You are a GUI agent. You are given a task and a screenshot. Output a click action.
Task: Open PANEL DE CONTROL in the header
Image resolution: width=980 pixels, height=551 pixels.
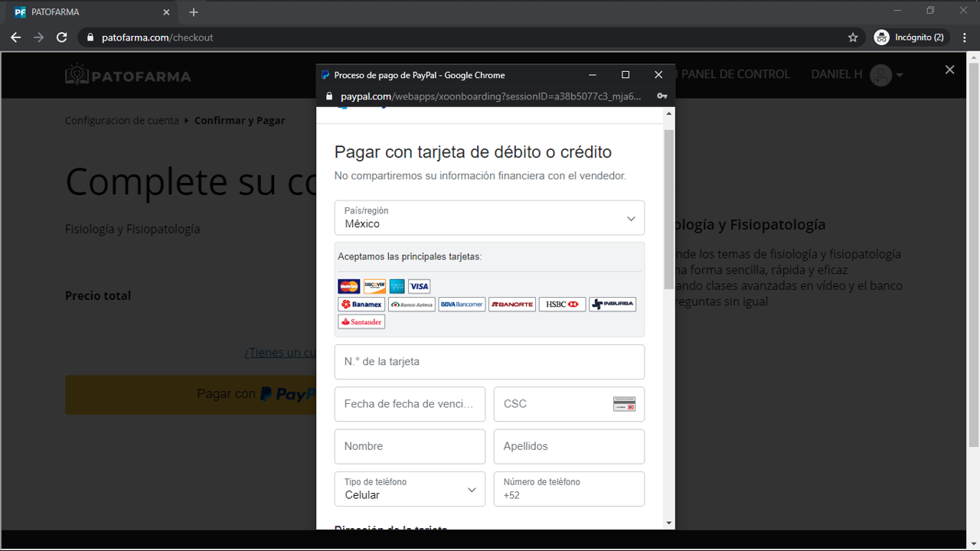click(735, 74)
